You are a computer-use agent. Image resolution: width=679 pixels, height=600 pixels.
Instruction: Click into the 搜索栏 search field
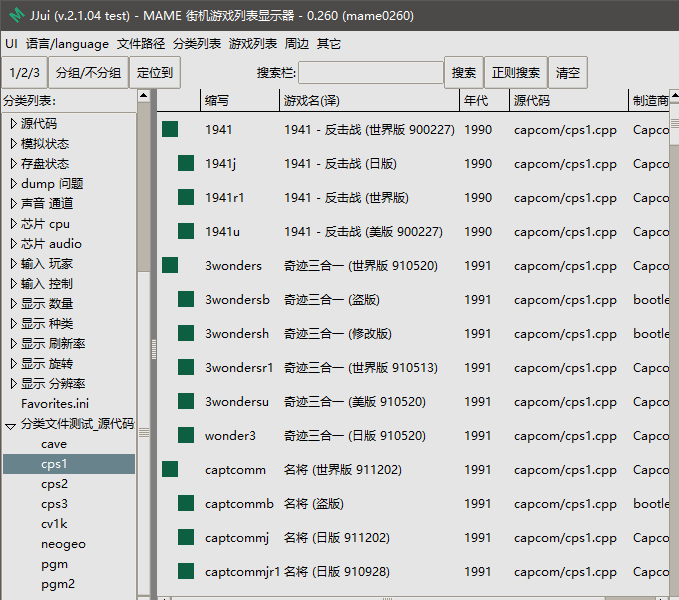[371, 72]
